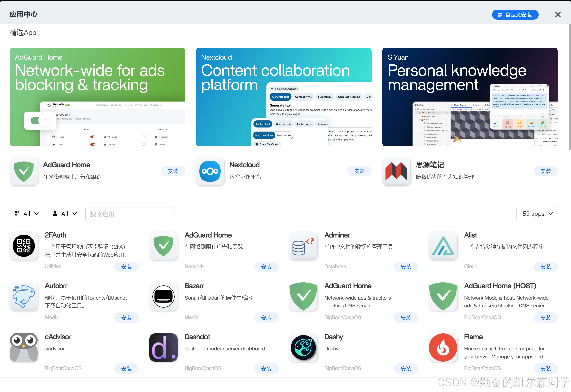Expand the author All filter dropdown
This screenshot has height=392, width=571.
[65, 214]
